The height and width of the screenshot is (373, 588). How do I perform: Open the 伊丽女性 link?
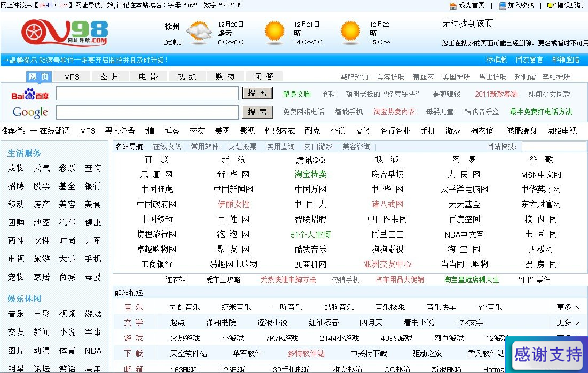[x=233, y=205]
